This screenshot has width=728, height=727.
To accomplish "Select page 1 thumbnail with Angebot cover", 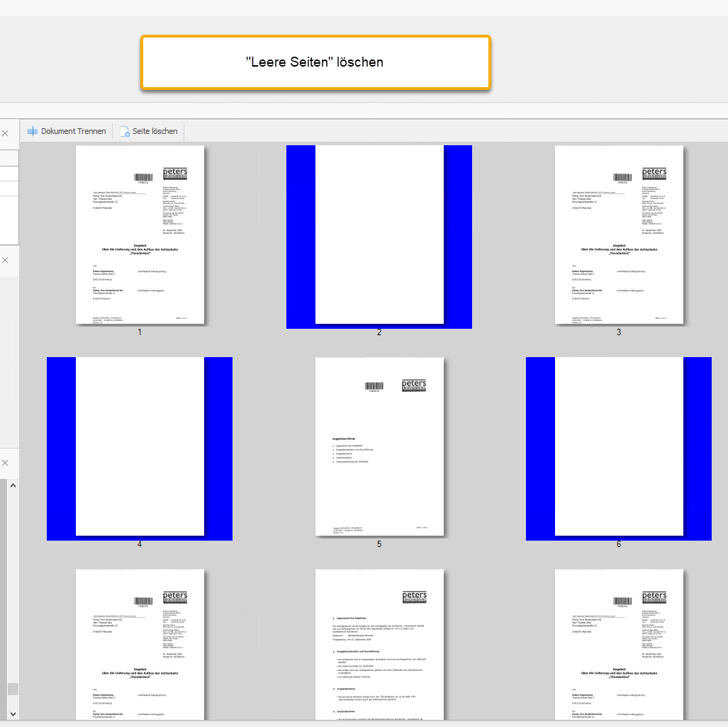I will click(x=140, y=235).
